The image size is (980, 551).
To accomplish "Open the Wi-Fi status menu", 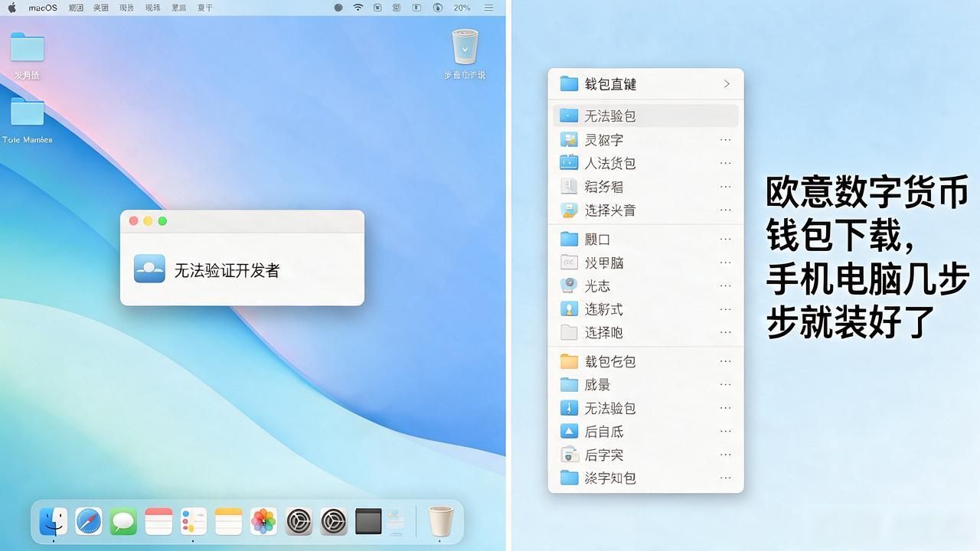I will [358, 8].
